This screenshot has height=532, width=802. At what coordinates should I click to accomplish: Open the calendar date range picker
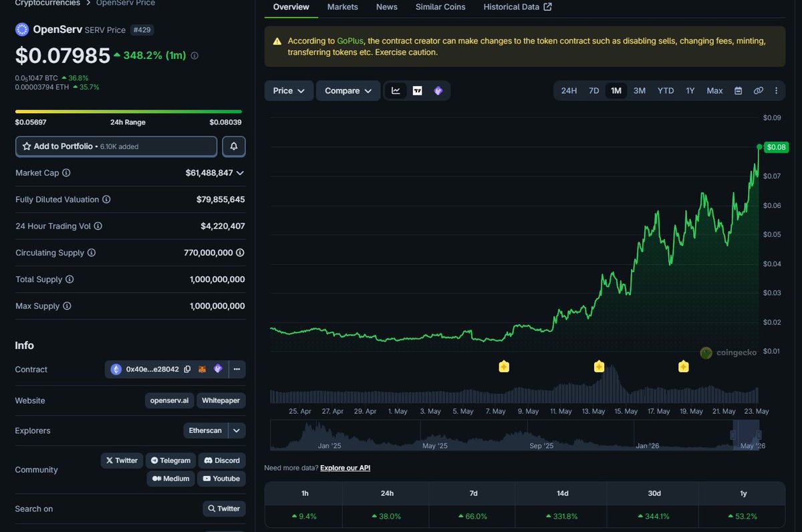739,90
